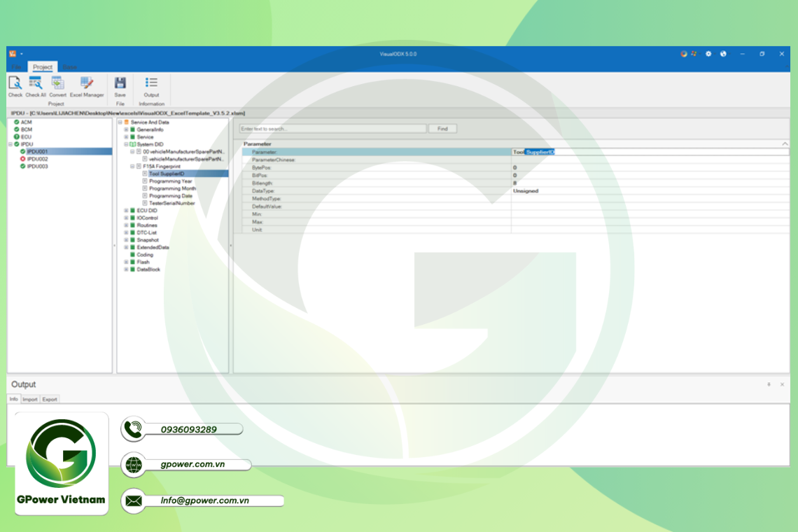798x532 pixels.
Task: Launch Excel Manager from the ribbon
Action: click(x=87, y=87)
